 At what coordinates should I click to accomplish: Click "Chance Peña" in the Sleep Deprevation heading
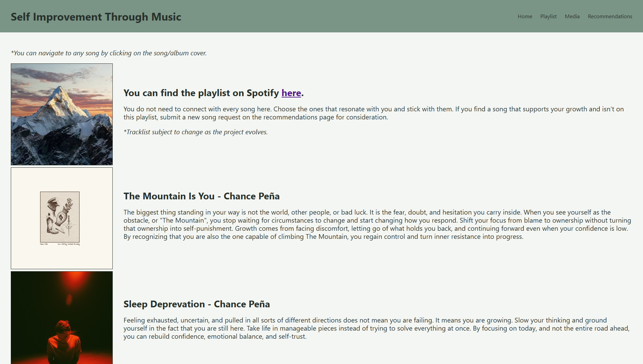point(242,304)
